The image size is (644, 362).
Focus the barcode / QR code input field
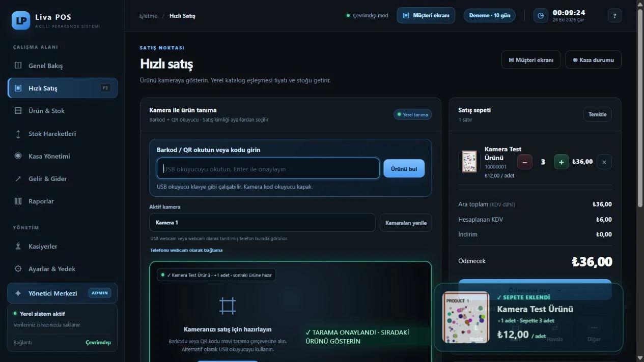(268, 168)
